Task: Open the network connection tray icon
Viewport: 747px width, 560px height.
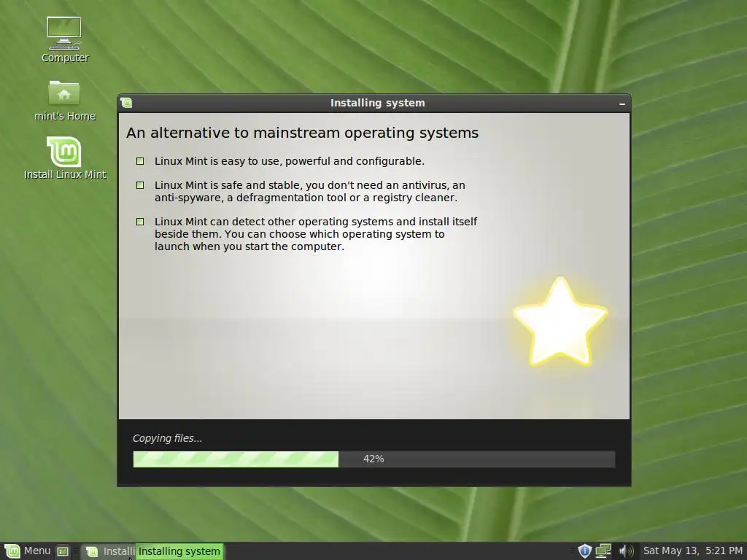Action: pyautogui.click(x=603, y=551)
